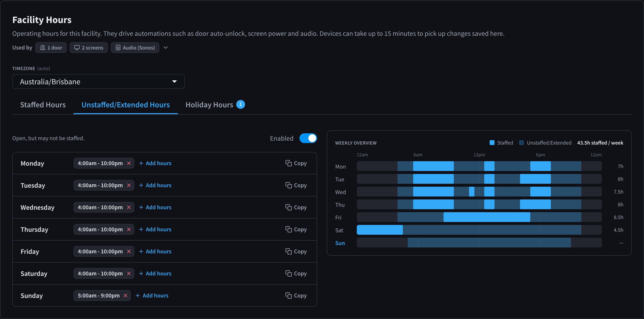Click the Audio (Sonos) chip
This screenshot has width=644, height=319.
click(135, 48)
